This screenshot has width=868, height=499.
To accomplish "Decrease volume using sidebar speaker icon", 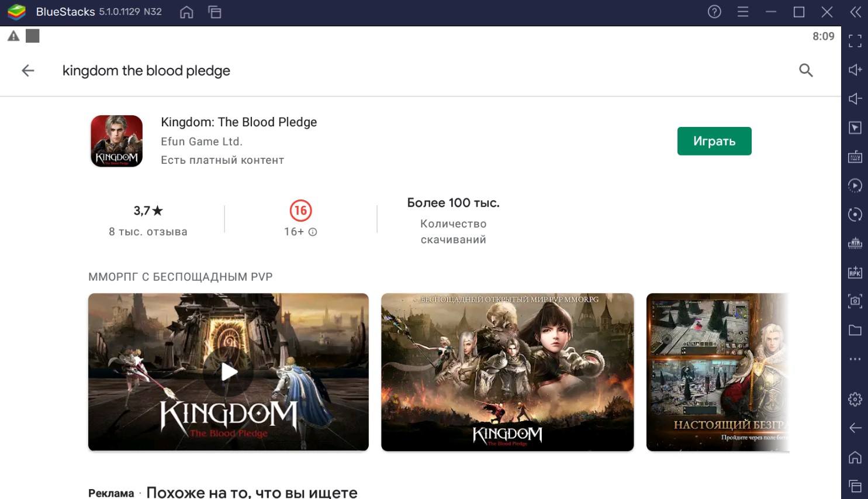I will click(x=855, y=98).
